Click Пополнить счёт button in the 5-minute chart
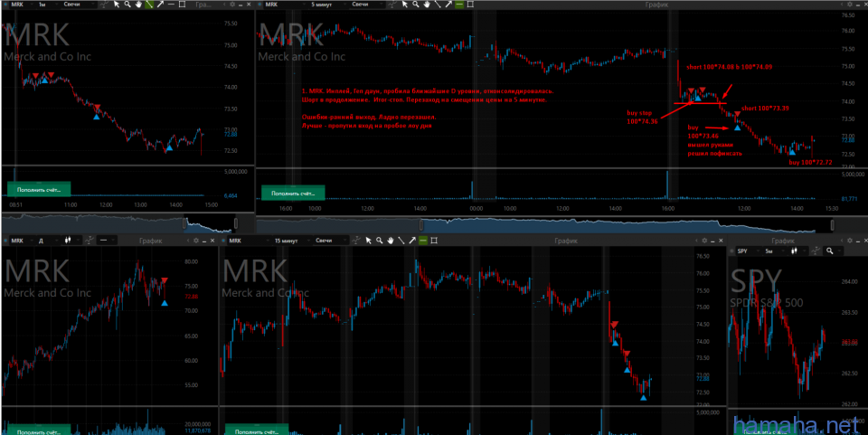The image size is (868, 435). tap(293, 194)
